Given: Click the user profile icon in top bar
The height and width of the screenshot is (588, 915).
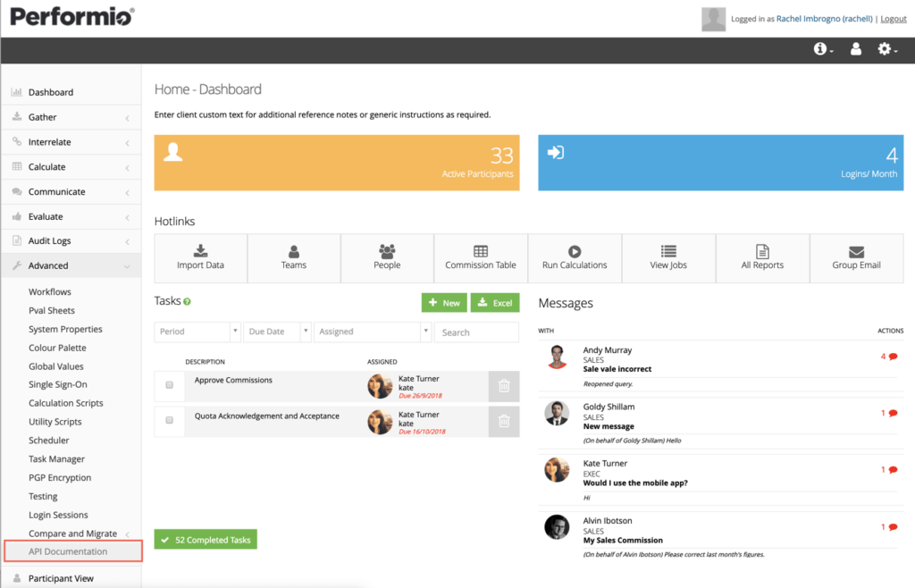Looking at the screenshot, I should 855,49.
